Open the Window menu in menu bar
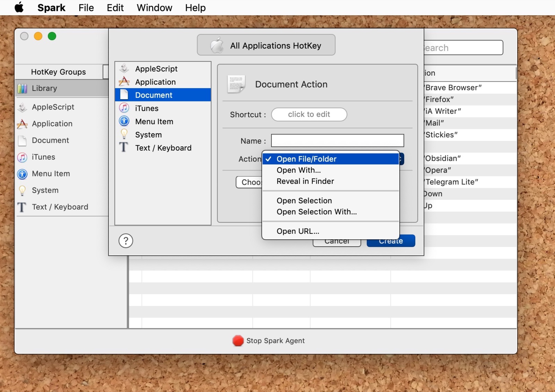Image resolution: width=555 pixels, height=392 pixels. click(x=154, y=8)
